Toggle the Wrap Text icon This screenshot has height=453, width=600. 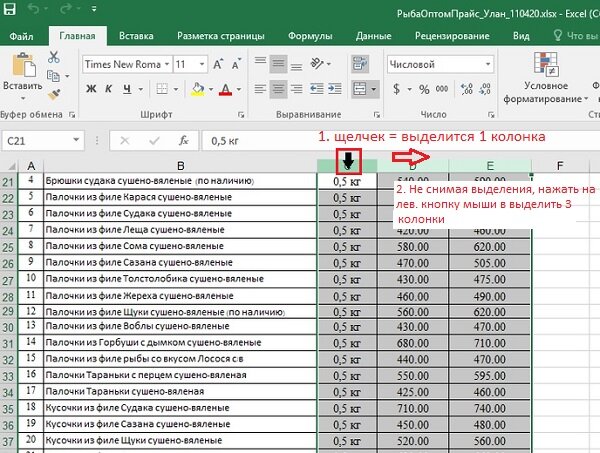(x=360, y=64)
